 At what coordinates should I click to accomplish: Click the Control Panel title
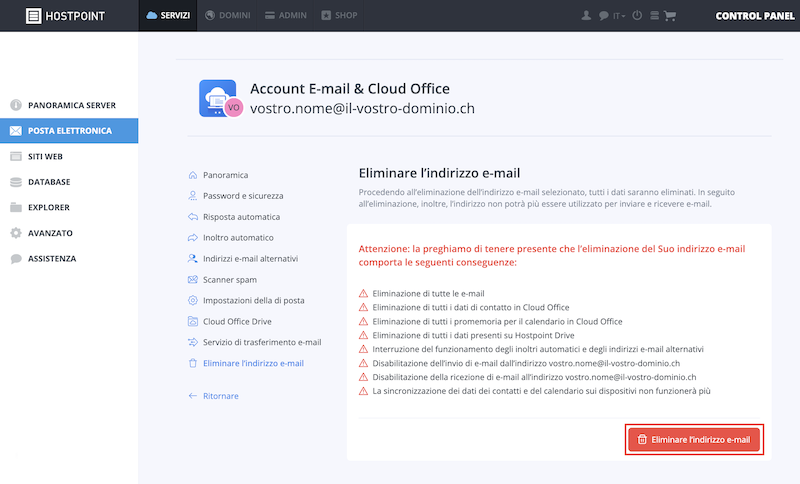click(x=755, y=16)
